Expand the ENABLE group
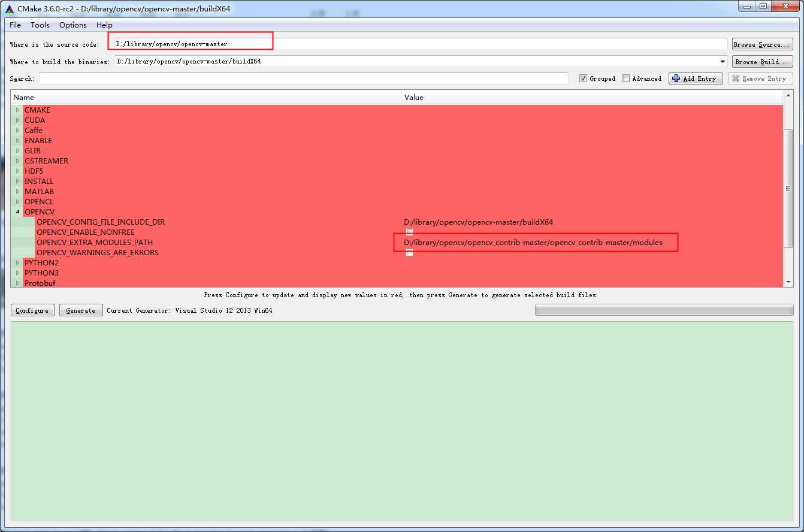 [x=17, y=141]
